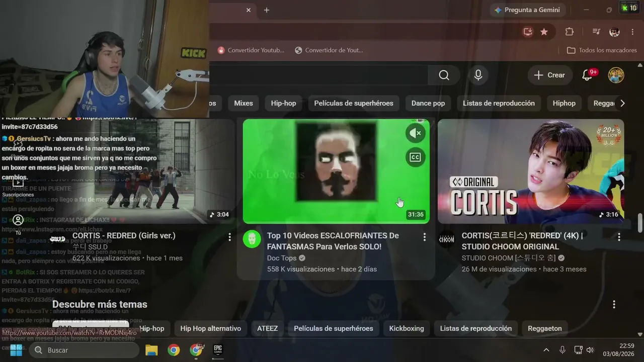Click the microphone icon in system tray

click(x=562, y=350)
